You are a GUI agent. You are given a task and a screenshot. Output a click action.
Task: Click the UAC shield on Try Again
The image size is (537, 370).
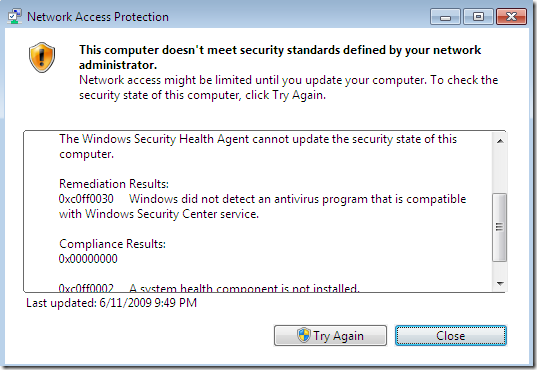303,335
